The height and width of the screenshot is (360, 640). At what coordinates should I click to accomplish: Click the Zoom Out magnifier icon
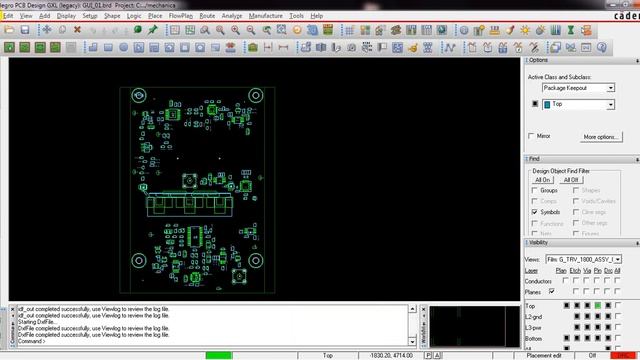(x=251, y=30)
